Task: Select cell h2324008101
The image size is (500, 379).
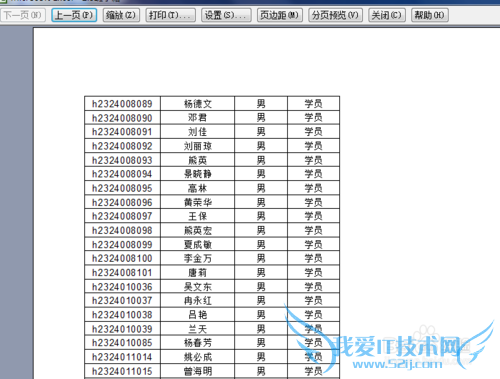Action: point(122,273)
